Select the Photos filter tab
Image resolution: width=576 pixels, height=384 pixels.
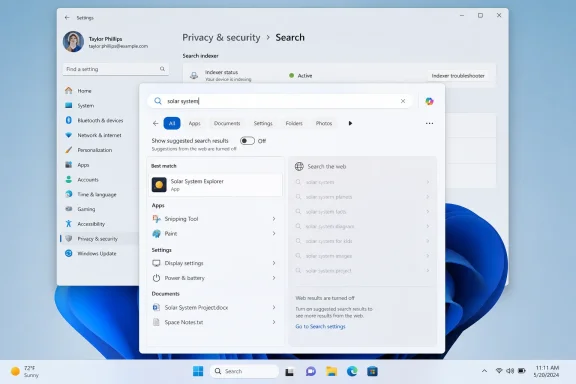pyautogui.click(x=324, y=123)
